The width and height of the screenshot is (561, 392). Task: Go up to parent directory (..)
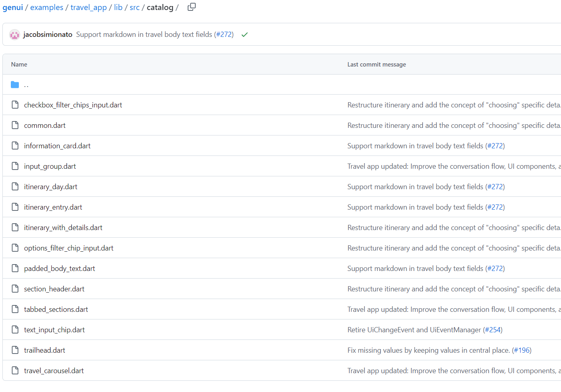[x=26, y=85]
